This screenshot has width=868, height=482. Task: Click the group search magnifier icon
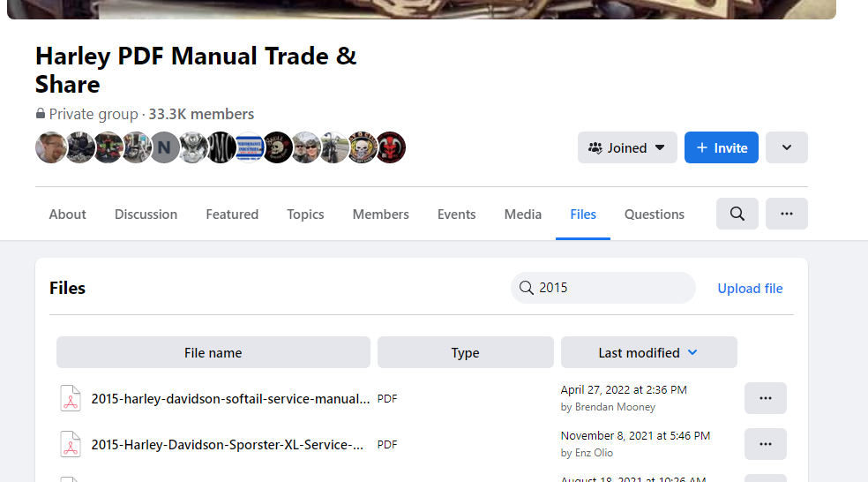[x=737, y=214]
